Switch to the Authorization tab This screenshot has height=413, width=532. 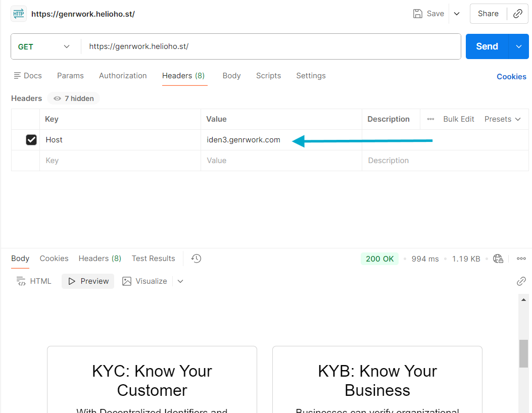[x=123, y=76]
